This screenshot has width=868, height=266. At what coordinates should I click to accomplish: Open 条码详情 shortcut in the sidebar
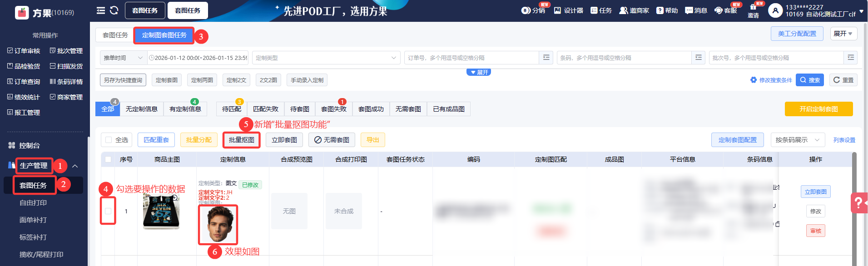66,82
